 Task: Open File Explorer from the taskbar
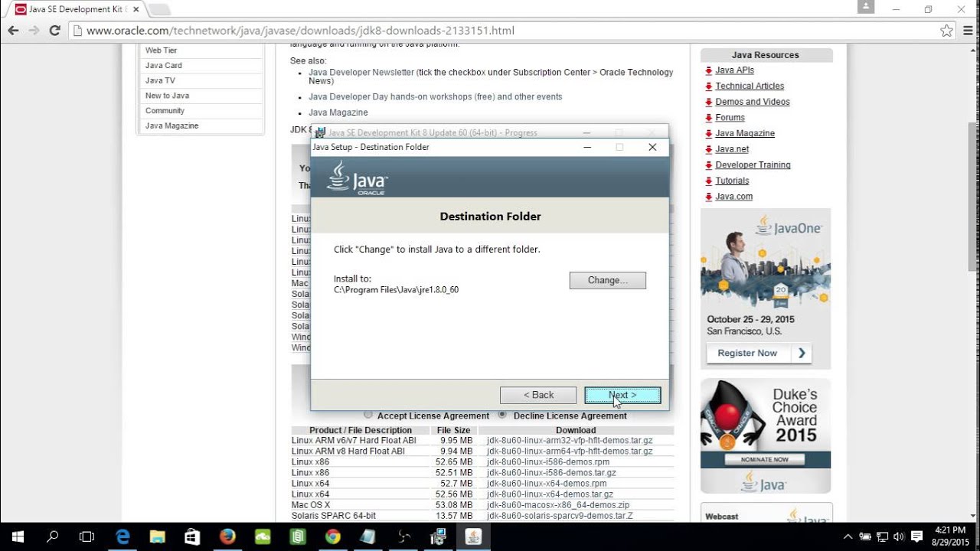157,536
